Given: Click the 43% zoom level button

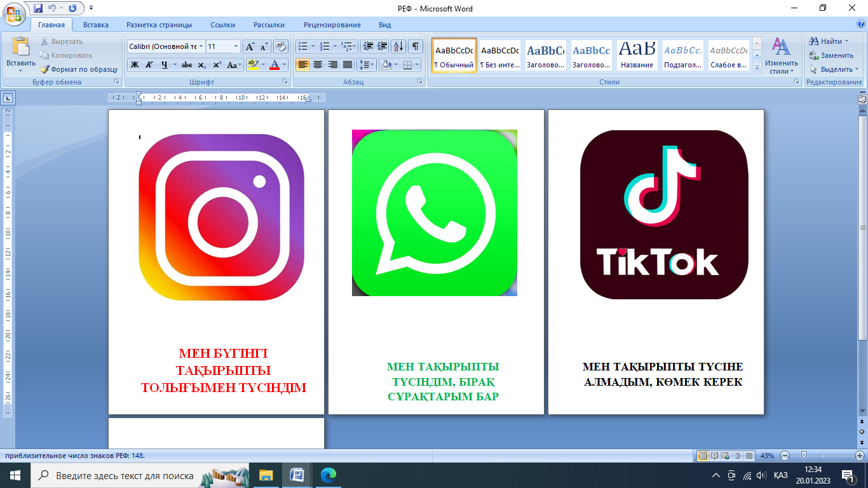Looking at the screenshot, I should [x=767, y=456].
